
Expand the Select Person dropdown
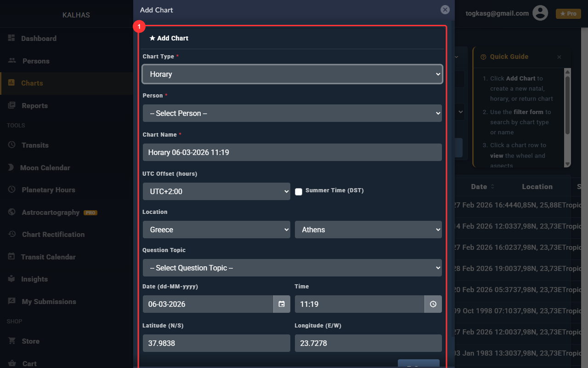point(292,113)
